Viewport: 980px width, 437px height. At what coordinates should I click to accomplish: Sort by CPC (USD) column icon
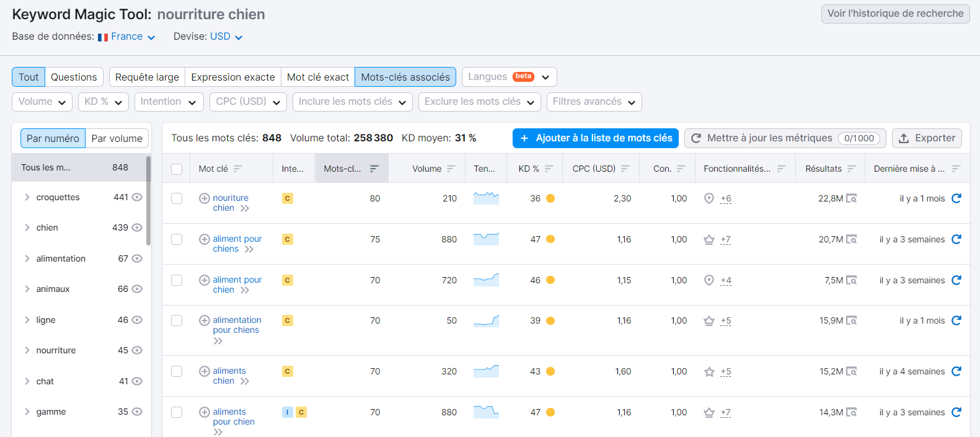pyautogui.click(x=625, y=169)
